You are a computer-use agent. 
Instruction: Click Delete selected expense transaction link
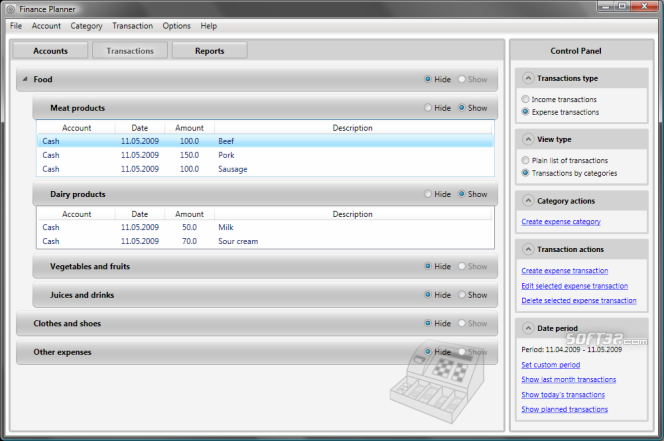(579, 300)
